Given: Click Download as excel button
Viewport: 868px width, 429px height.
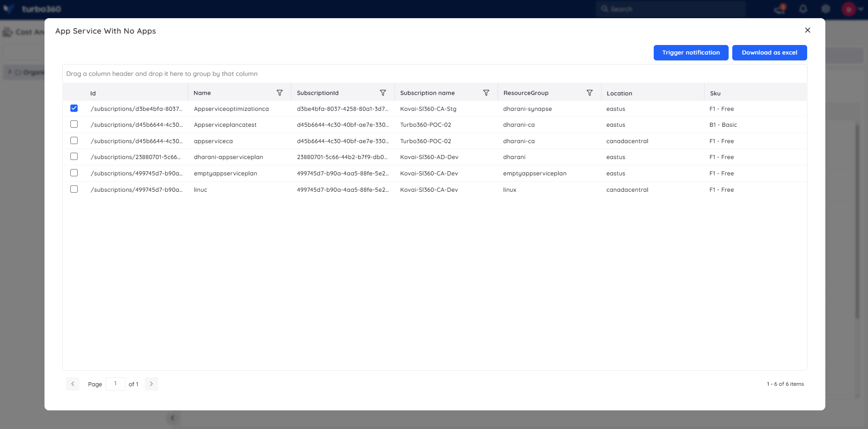Looking at the screenshot, I should coord(769,53).
